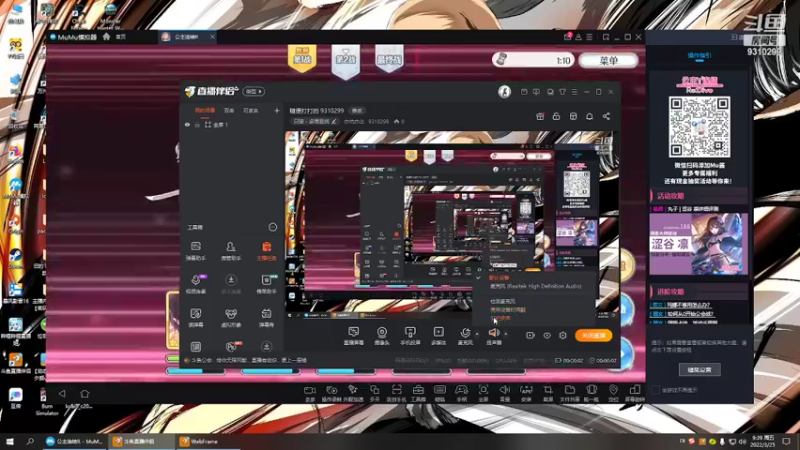Click the record video icon beside the gear
Image resolution: width=800 pixels, height=450 pixels.
tap(530, 335)
